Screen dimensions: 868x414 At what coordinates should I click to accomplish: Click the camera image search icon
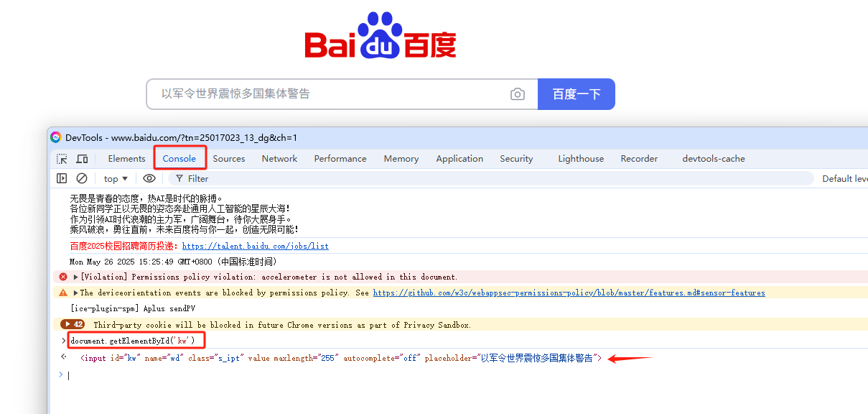coord(518,94)
